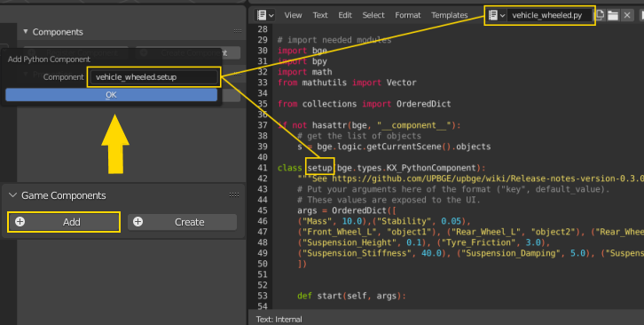The width and height of the screenshot is (644, 325).
Task: Click the 'import math' code line
Action: pyautogui.click(x=305, y=72)
